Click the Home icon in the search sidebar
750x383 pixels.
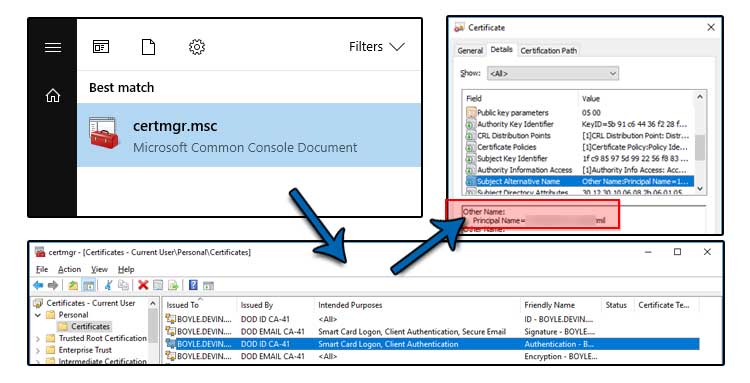point(53,96)
